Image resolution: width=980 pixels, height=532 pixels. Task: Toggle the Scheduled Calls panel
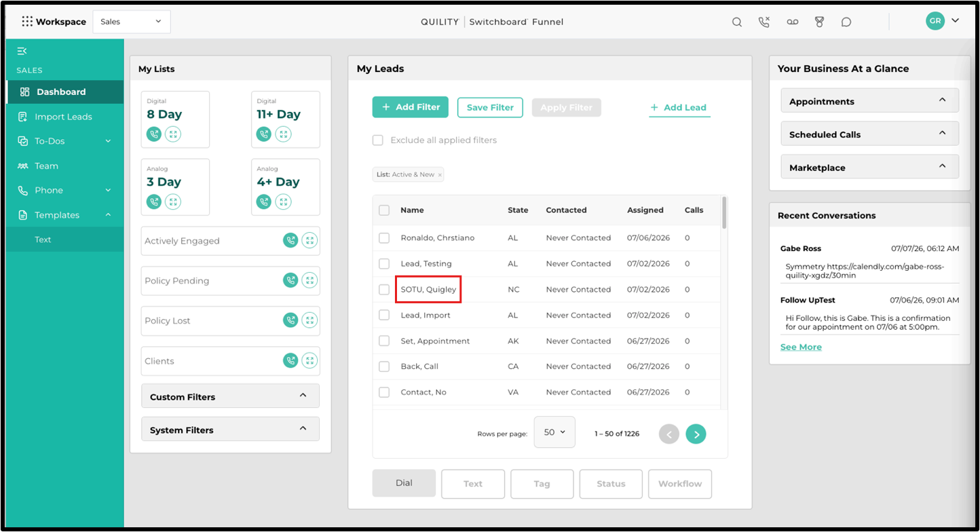point(869,134)
